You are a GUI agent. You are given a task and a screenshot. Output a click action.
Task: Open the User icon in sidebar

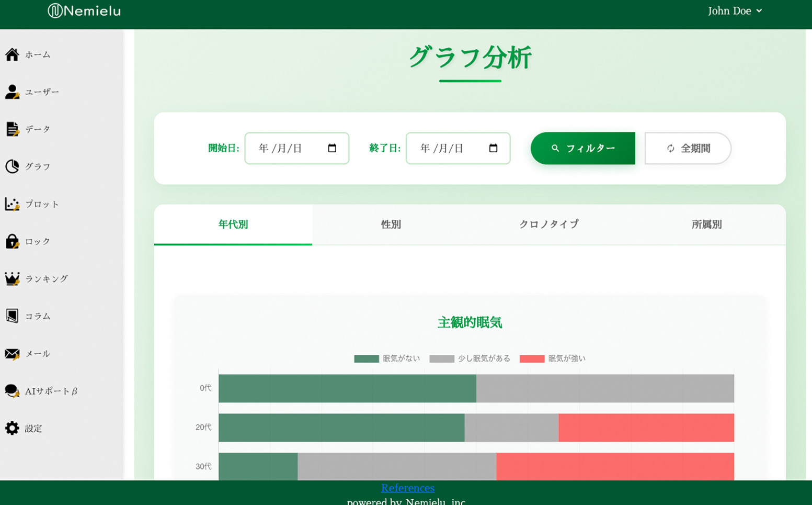point(12,92)
